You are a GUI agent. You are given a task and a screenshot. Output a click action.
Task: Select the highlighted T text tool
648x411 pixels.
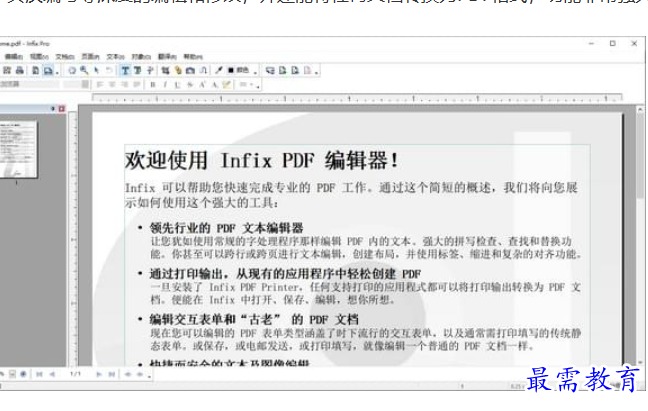pyautogui.click(x=125, y=70)
